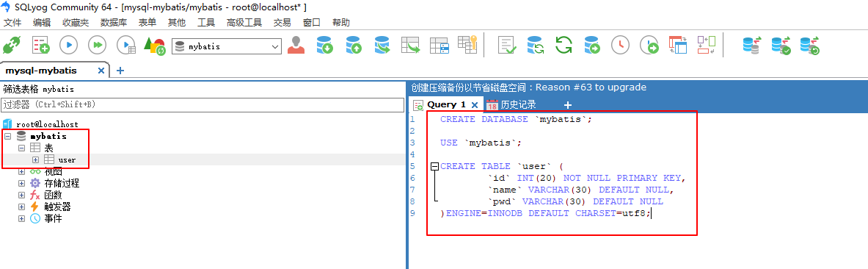Viewport: 868px width, 269px height.
Task: Click database with green down arrow icon
Action: [324, 45]
